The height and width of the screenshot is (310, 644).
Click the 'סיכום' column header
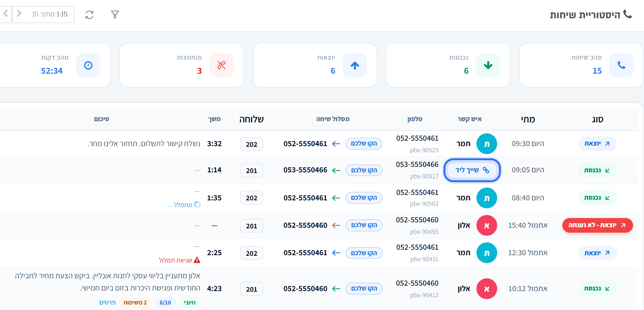pyautogui.click(x=101, y=119)
